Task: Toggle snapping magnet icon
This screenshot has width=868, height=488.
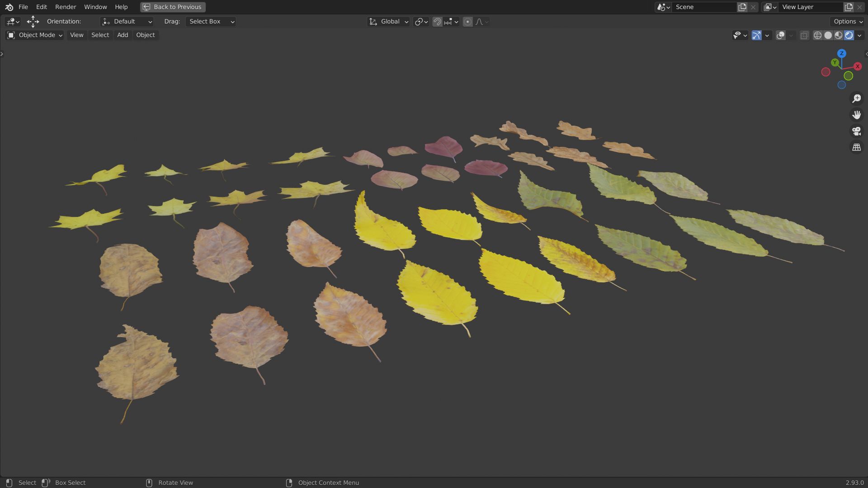Action: [x=437, y=22]
